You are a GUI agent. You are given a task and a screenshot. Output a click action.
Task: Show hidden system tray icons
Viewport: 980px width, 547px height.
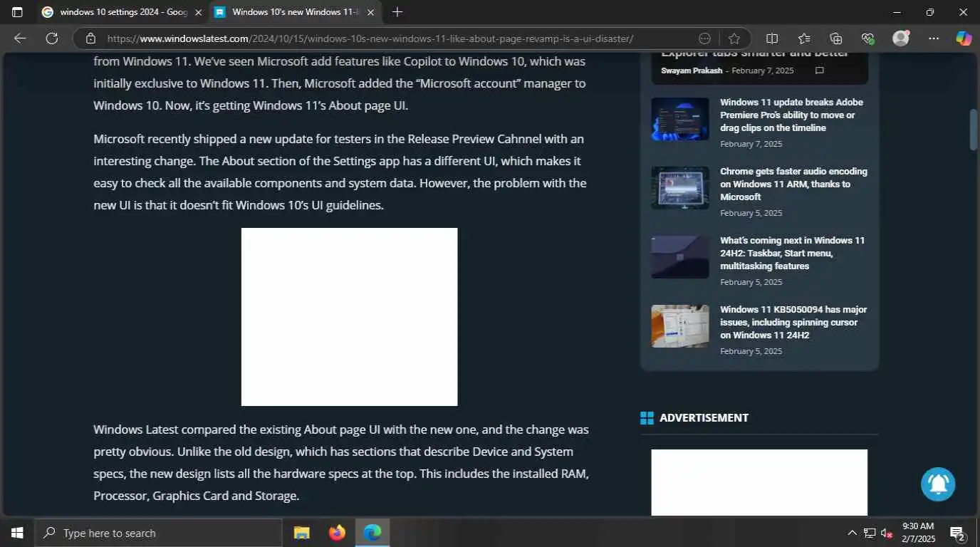click(852, 533)
